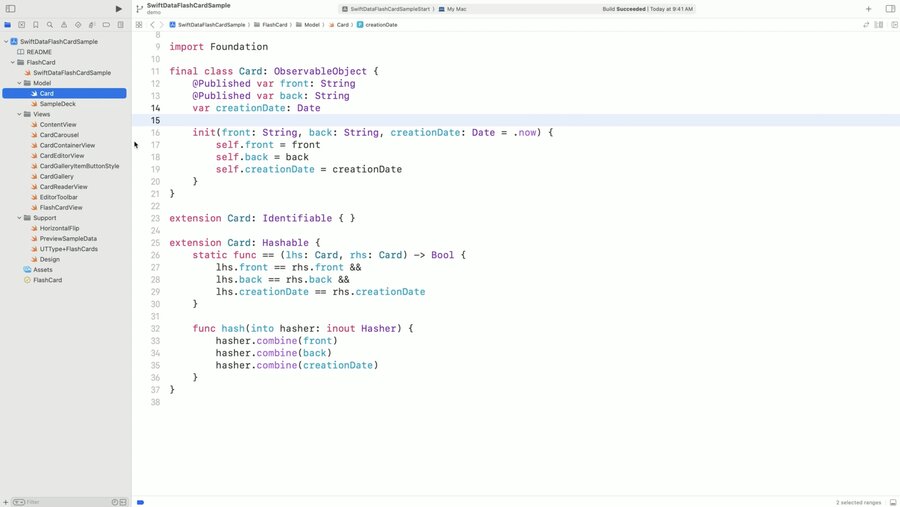Open the Test navigator diamond tab
Screen dimensions: 900x507
coord(78,25)
